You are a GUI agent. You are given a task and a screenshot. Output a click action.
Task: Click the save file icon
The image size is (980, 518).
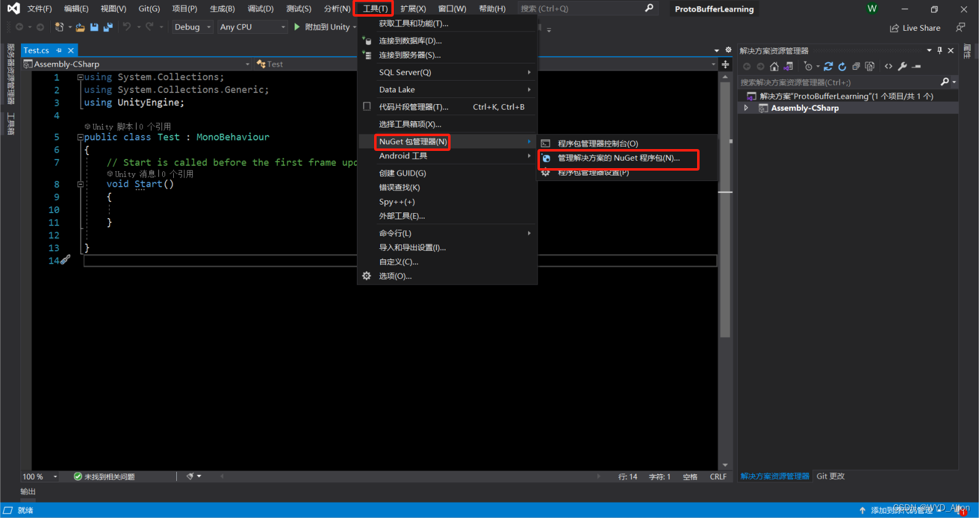94,27
